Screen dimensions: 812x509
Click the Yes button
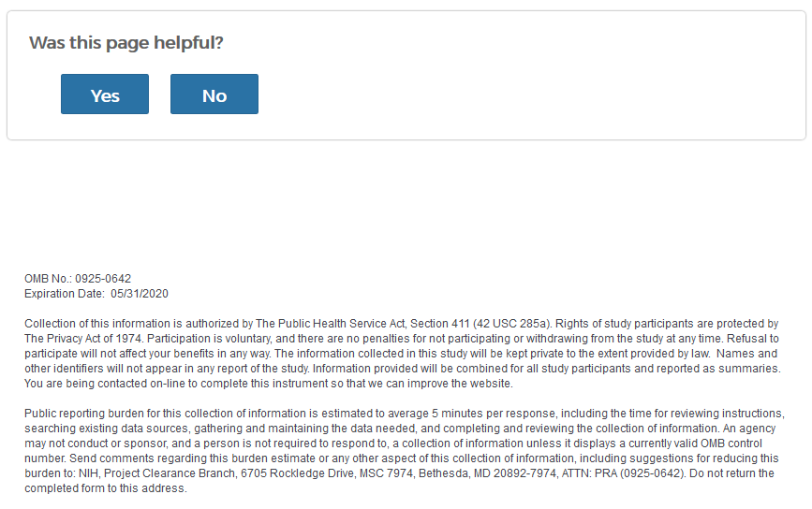click(x=105, y=95)
